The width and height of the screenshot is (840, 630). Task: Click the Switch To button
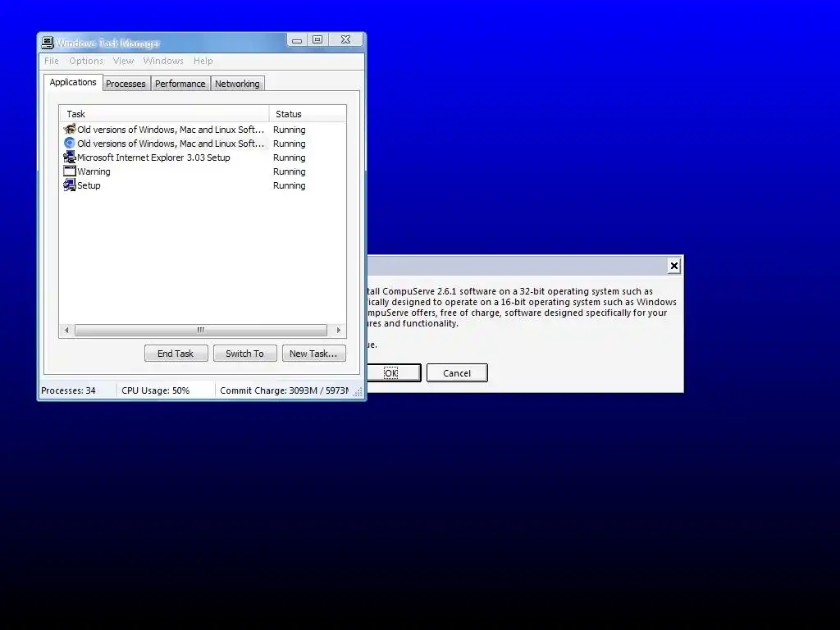[244, 354]
